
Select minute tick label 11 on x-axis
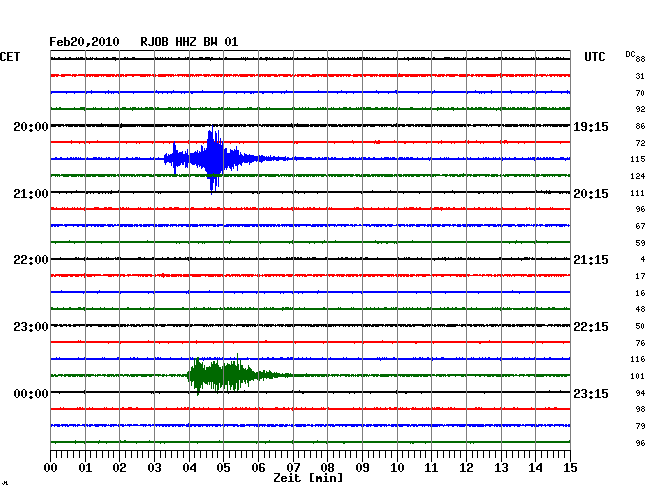(432, 468)
